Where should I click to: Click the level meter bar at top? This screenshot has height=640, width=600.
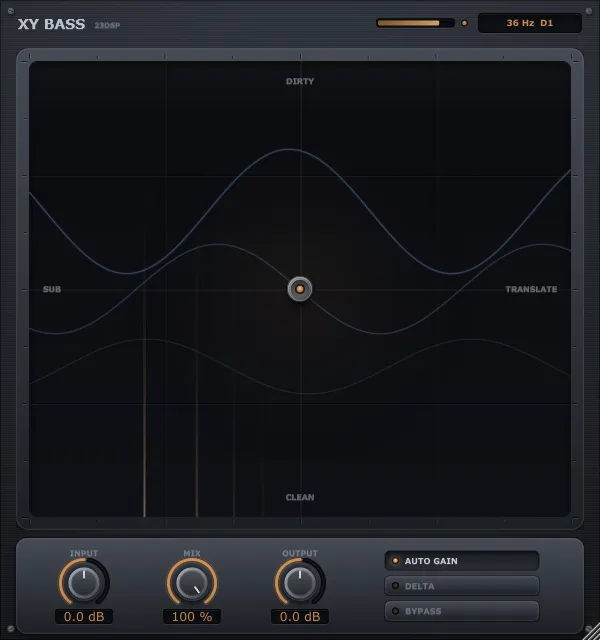click(415, 23)
